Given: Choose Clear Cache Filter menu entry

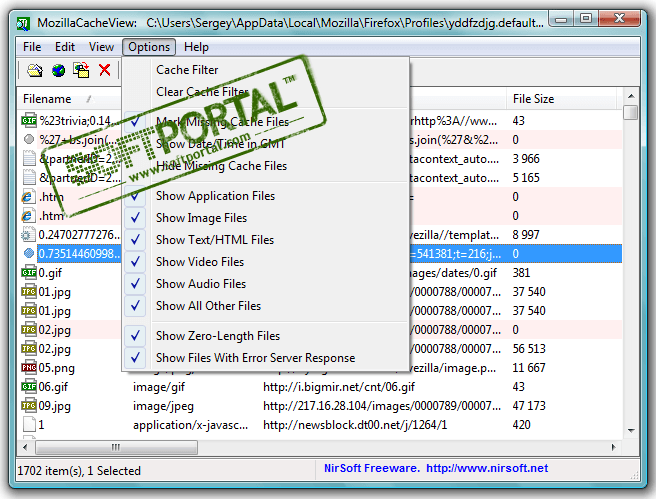Looking at the screenshot, I should click(x=266, y=92).
